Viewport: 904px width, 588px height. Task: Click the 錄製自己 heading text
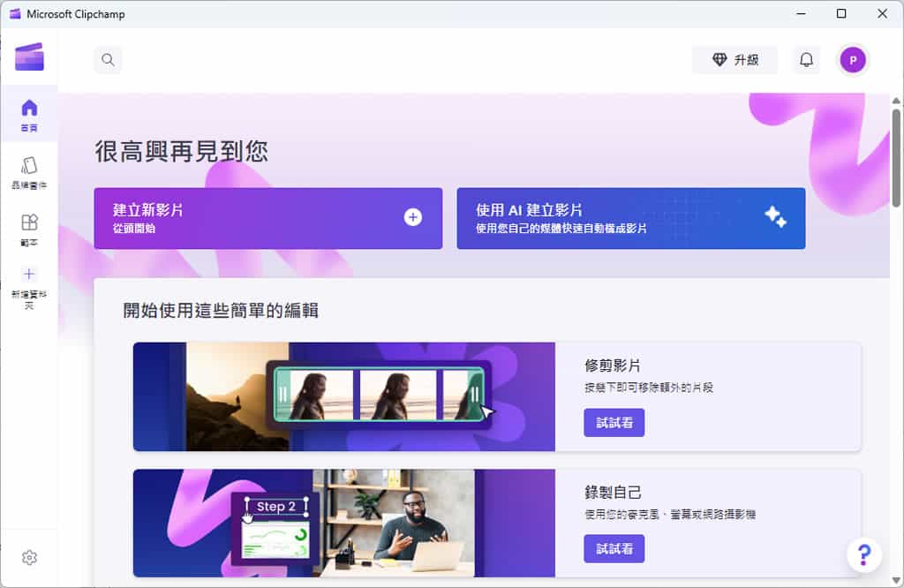[613, 493]
